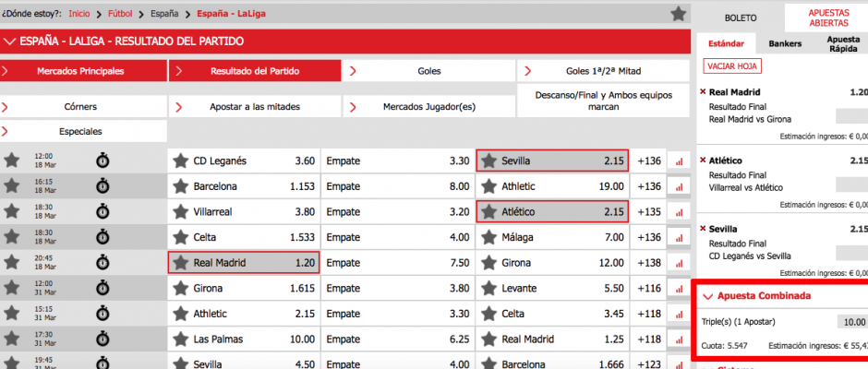Select Celta 3.45 away odds

(552, 314)
